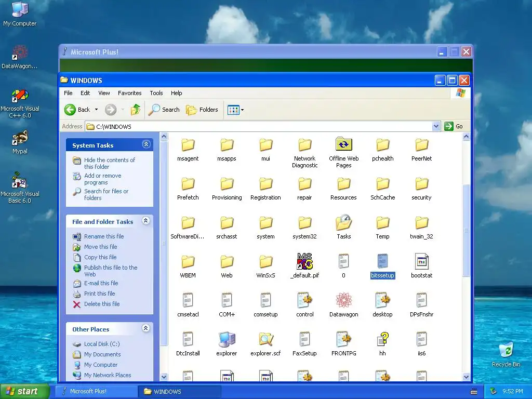
Task: Open the Tools menu
Action: coord(156,93)
